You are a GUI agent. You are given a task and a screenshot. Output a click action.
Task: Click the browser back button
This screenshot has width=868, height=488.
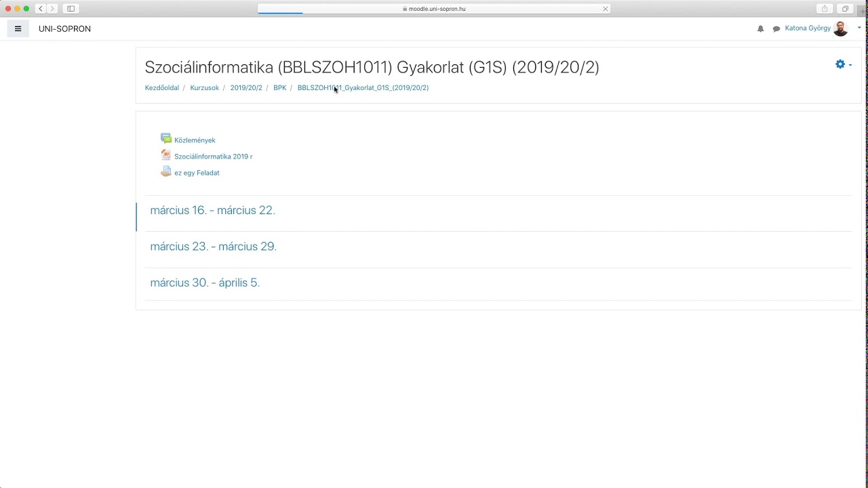pyautogui.click(x=41, y=9)
